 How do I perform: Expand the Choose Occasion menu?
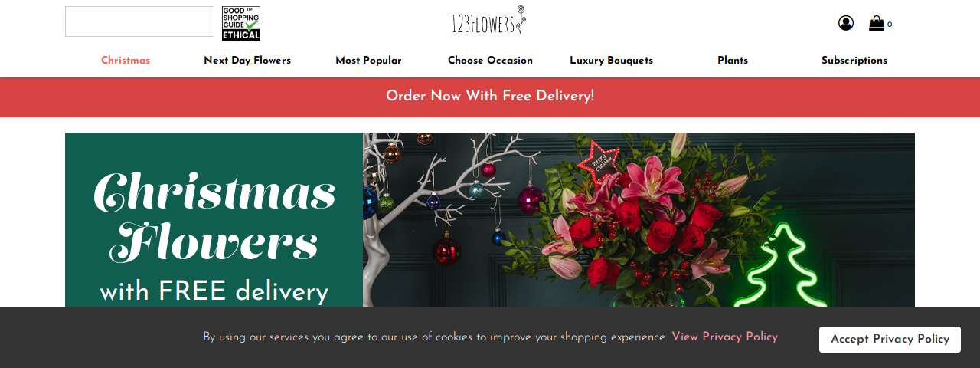(490, 61)
